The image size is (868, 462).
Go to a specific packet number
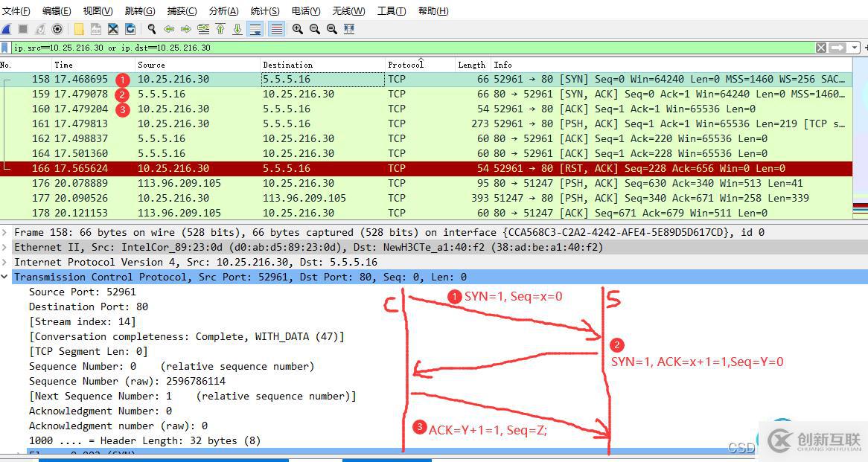point(203,29)
